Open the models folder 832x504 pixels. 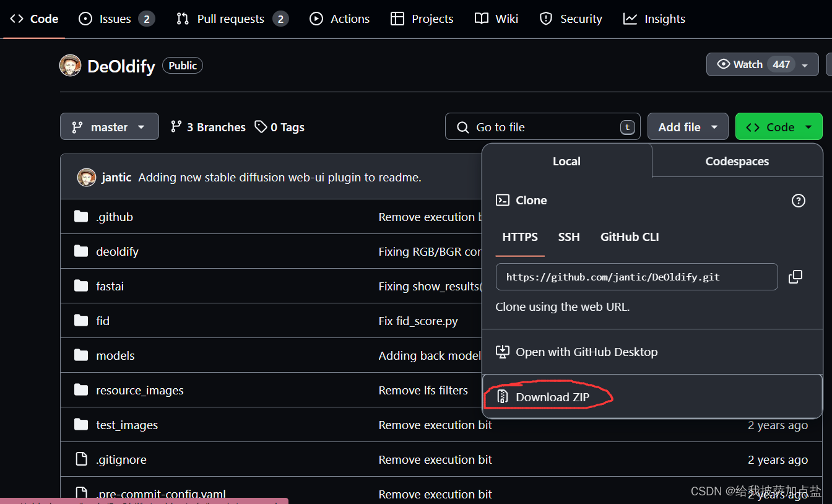click(115, 355)
